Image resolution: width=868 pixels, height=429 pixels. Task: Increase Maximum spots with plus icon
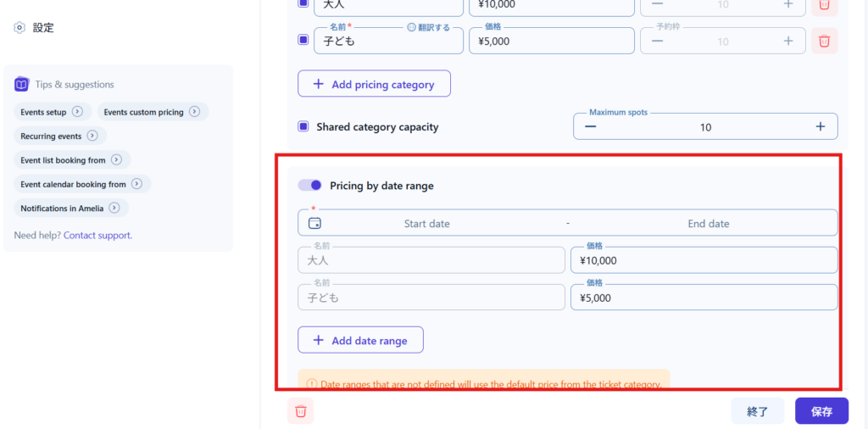820,126
